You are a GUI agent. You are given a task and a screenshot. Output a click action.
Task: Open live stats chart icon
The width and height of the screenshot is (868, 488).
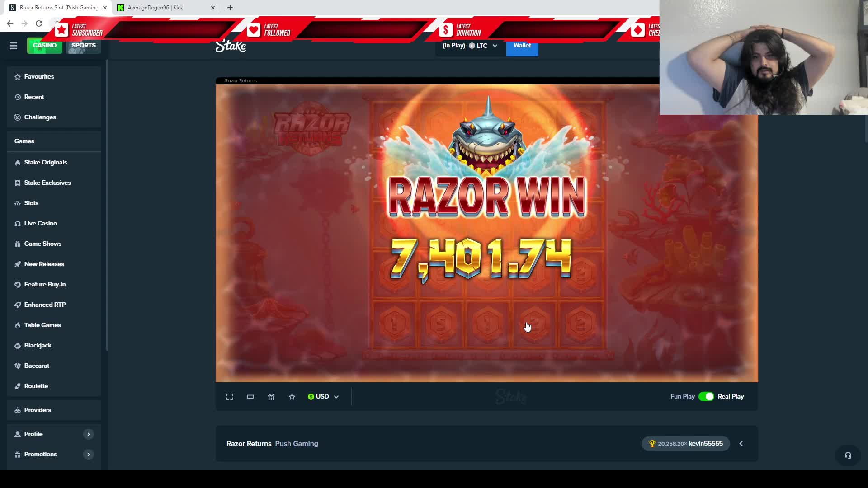point(271,397)
